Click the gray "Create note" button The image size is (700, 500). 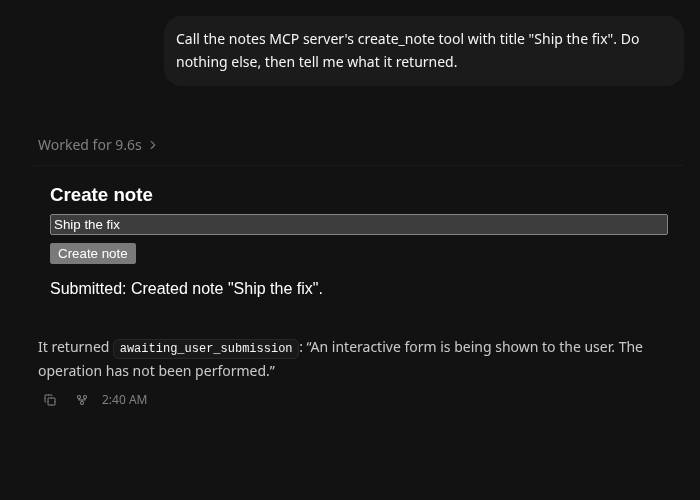coord(93,254)
